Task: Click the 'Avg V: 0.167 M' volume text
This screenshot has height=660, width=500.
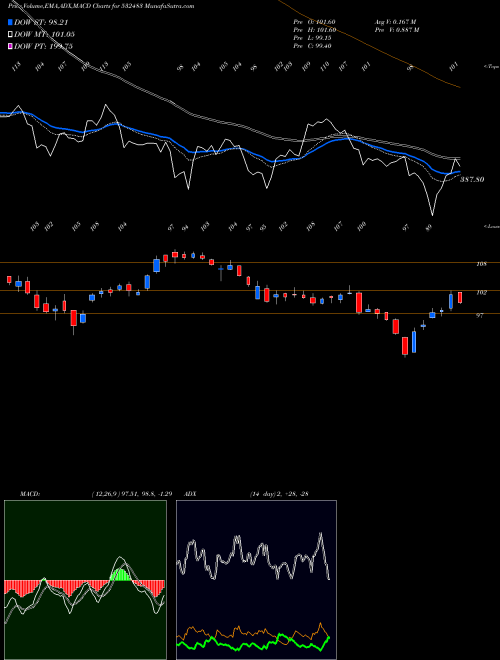Action: click(395, 21)
